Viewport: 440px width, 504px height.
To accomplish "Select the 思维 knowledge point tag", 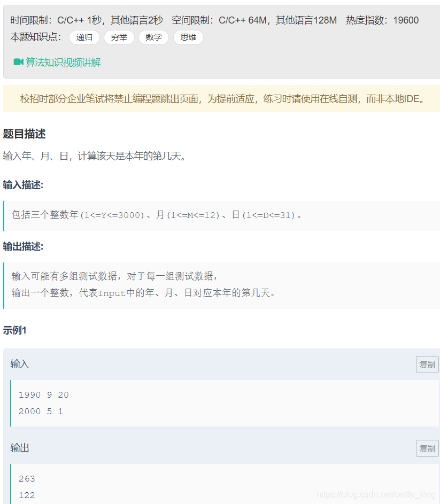I will [x=188, y=38].
